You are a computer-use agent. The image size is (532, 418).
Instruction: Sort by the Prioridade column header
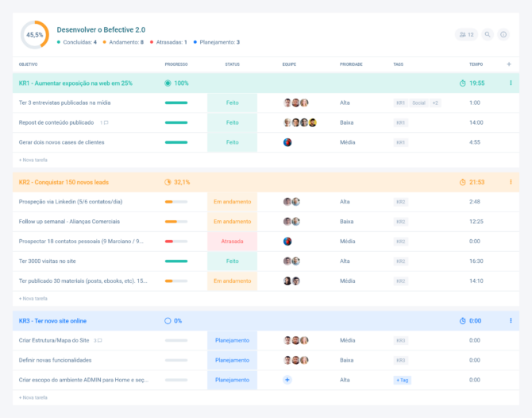click(x=351, y=64)
